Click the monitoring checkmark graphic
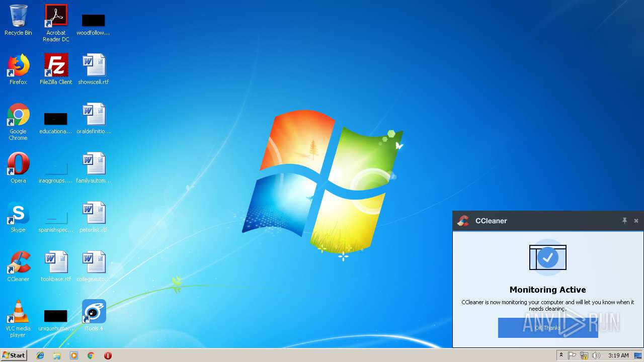The width and height of the screenshot is (644, 362). pyautogui.click(x=548, y=258)
